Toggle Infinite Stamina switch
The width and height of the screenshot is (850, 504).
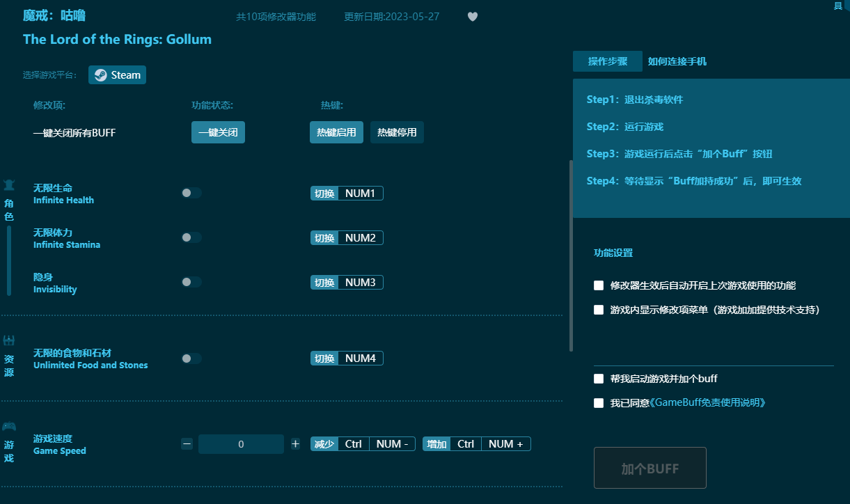(x=191, y=237)
